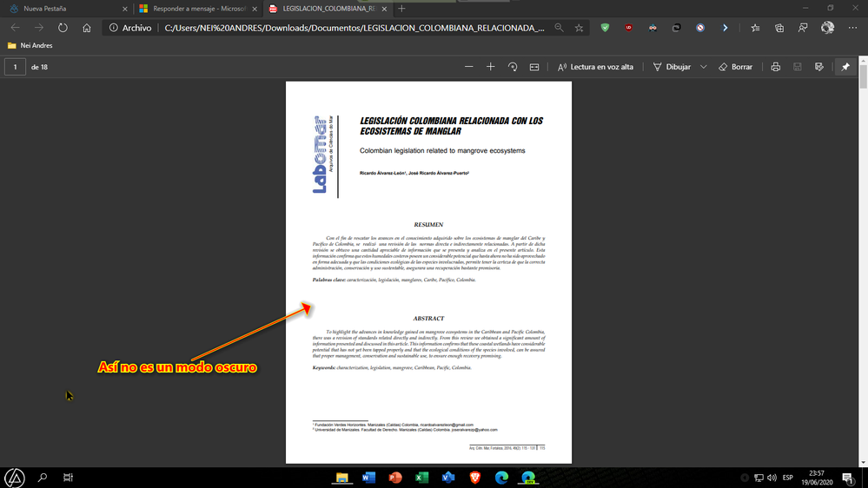The height and width of the screenshot is (488, 868).
Task: Launch Visio from the taskbar
Action: (448, 478)
